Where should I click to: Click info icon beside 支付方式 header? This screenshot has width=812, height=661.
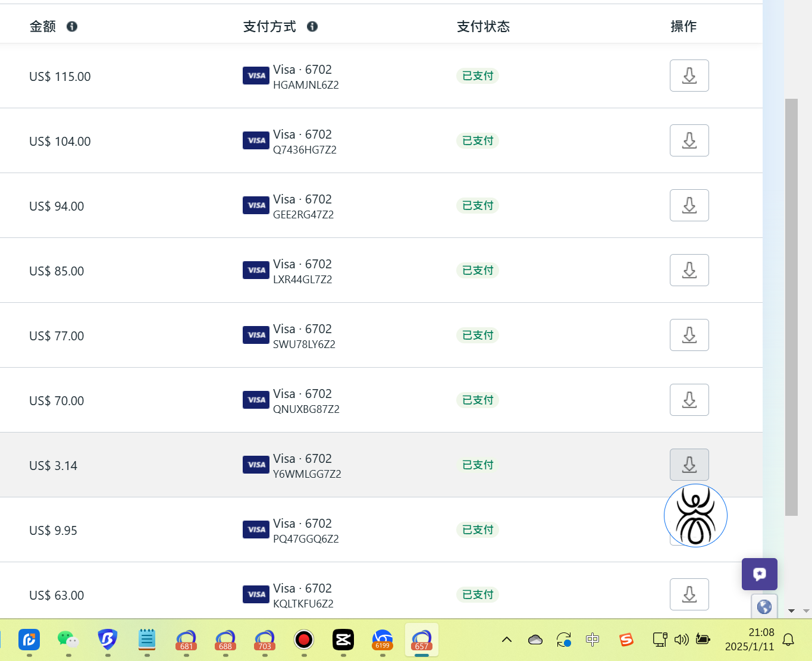312,27
